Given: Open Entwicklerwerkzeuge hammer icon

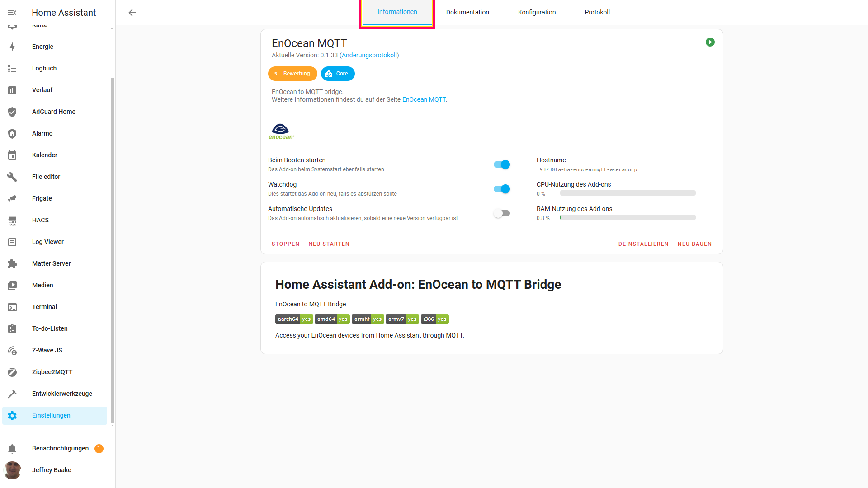Looking at the screenshot, I should coord(12,394).
